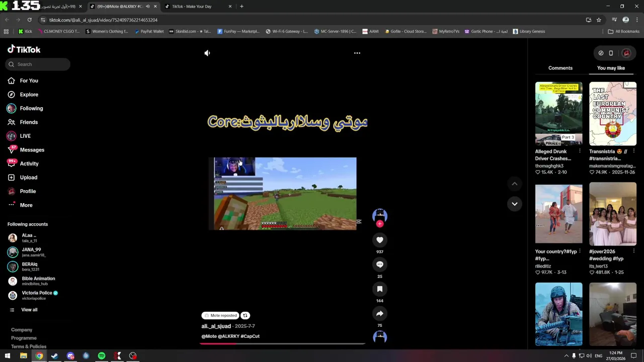The image size is (644, 362).
Task: Open comments via the speech bubble icon
Action: (380, 264)
